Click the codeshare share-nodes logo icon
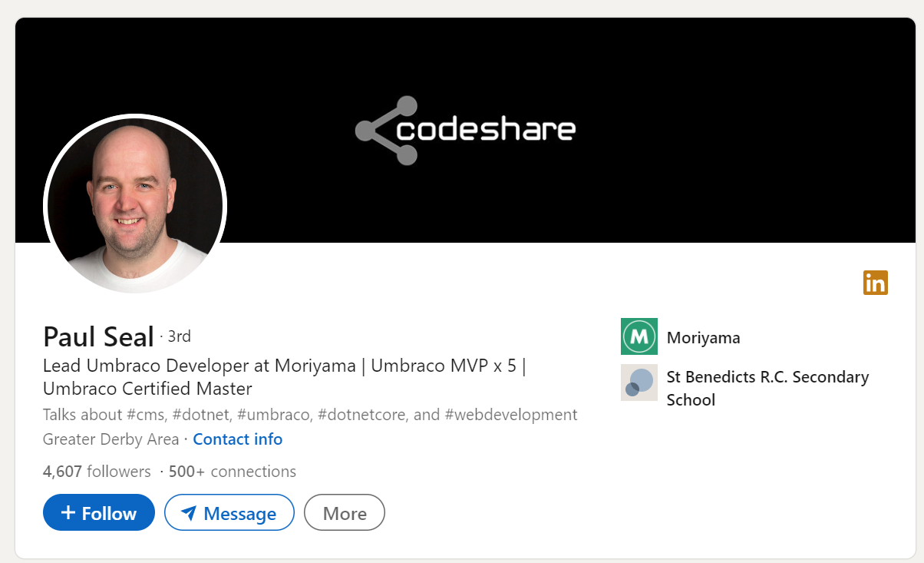This screenshot has width=924, height=563. click(386, 131)
